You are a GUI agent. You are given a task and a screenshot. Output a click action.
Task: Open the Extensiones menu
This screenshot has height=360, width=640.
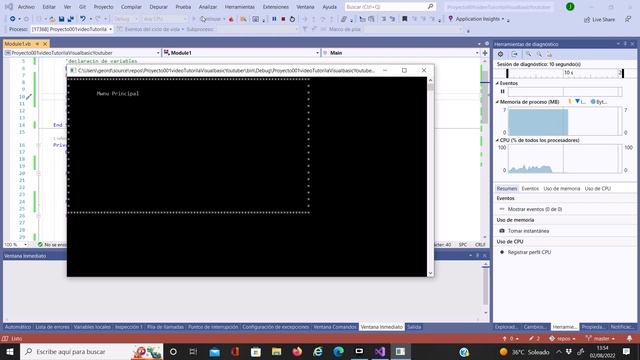coord(276,7)
